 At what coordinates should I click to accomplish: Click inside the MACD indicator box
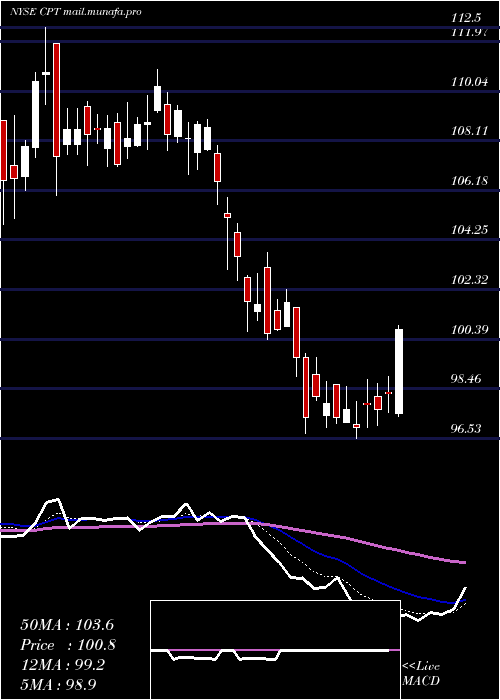click(275, 650)
